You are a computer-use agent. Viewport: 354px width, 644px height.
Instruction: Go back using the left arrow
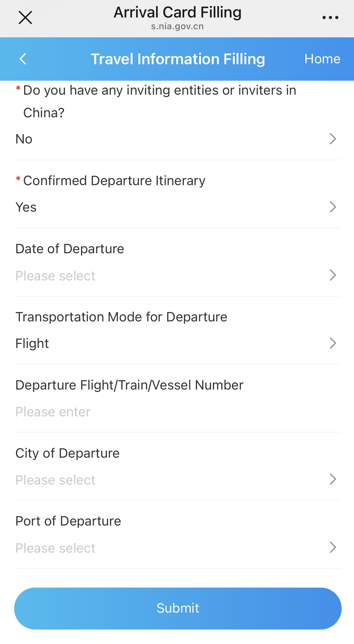[23, 59]
